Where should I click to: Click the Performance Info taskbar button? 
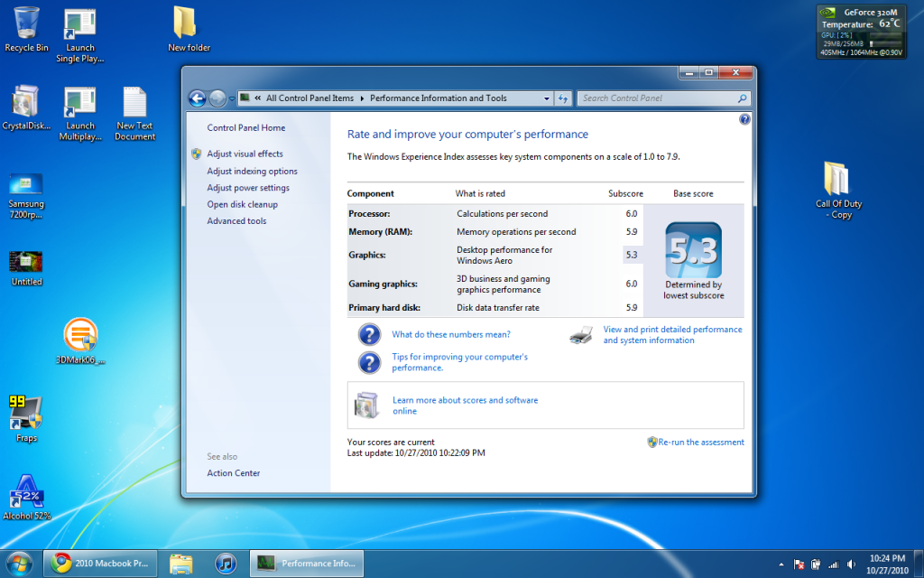(x=307, y=564)
